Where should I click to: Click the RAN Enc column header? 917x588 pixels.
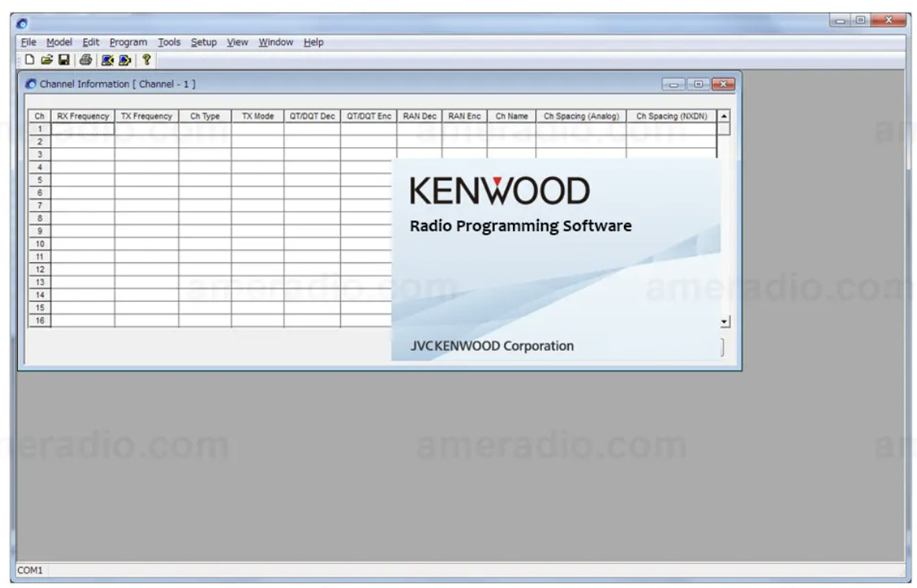(465, 116)
